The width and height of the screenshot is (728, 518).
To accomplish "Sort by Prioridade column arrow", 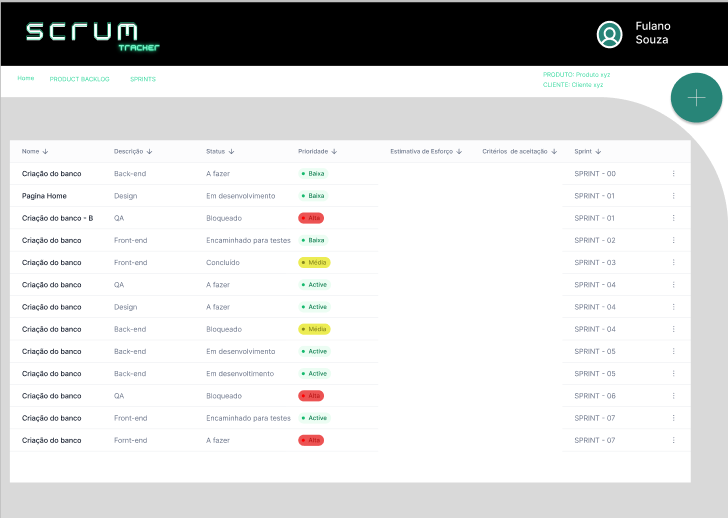I will pos(334,151).
